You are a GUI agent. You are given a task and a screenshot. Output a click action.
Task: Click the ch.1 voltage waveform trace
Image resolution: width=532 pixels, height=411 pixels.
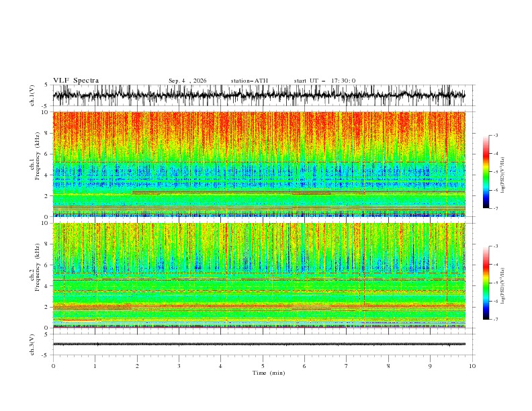coord(259,95)
